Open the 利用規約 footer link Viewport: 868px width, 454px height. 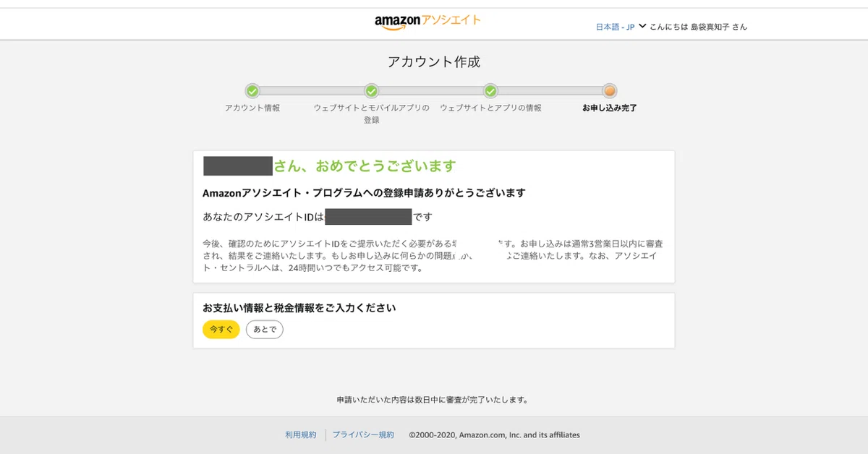301,435
